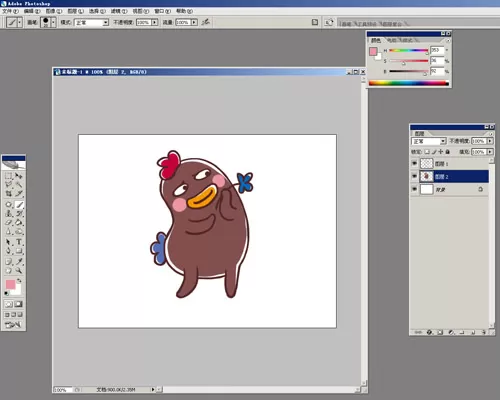500x400 pixels.
Task: Select the Slice tool
Action: (19, 193)
